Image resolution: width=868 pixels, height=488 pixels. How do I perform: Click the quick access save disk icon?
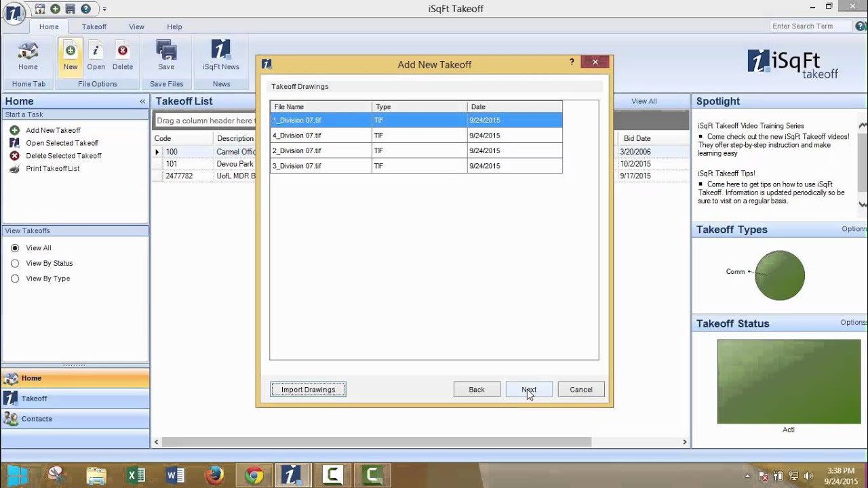pos(70,9)
